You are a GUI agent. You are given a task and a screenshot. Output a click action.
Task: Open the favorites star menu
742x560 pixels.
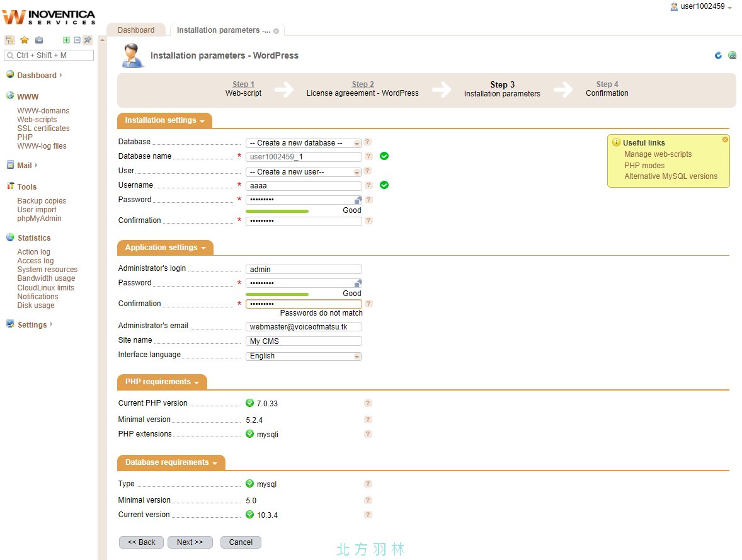point(25,40)
